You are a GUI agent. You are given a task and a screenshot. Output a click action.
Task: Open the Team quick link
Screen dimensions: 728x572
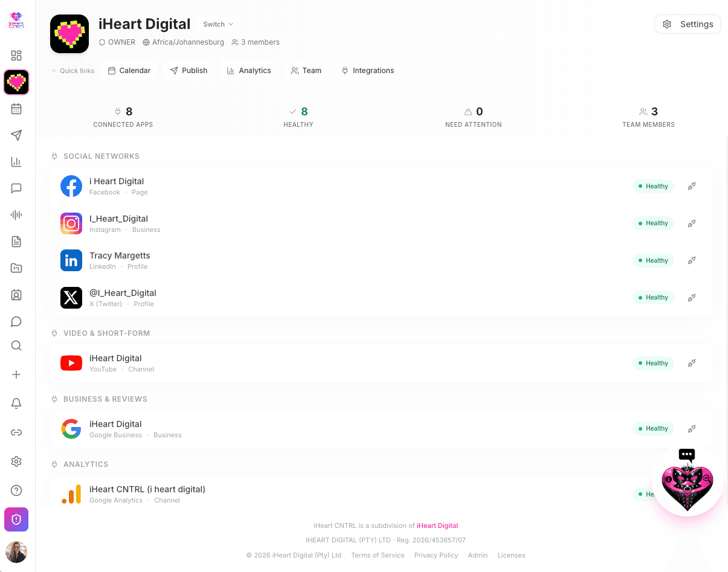(306, 71)
